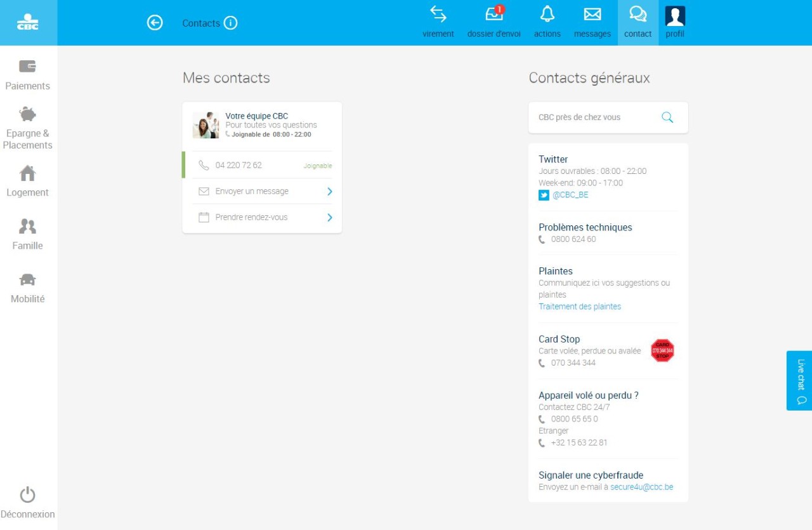The image size is (812, 530).
Task: Open the Contacts info icon
Action: click(231, 23)
